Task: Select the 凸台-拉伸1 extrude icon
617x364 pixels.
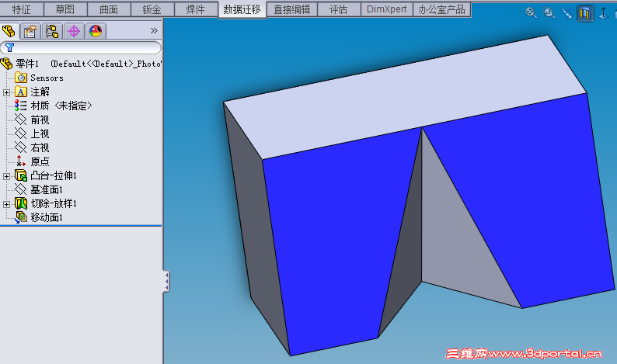Action: pyautogui.click(x=21, y=175)
